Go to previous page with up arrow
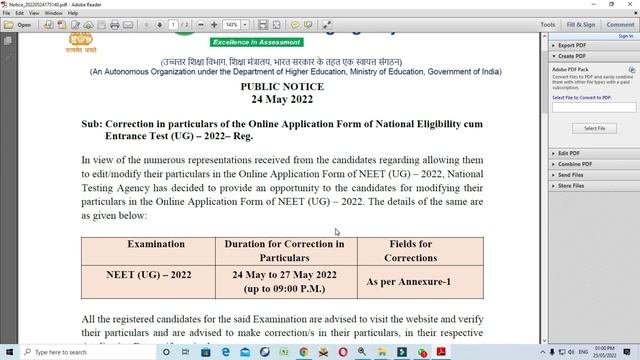 pos(146,25)
